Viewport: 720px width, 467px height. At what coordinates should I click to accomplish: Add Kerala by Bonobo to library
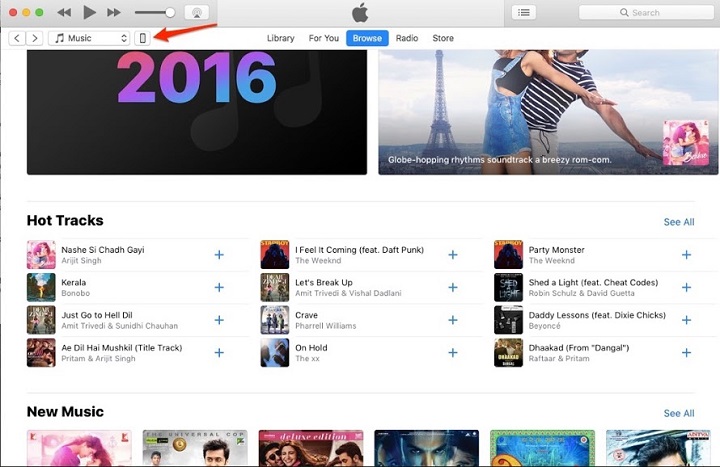click(219, 287)
